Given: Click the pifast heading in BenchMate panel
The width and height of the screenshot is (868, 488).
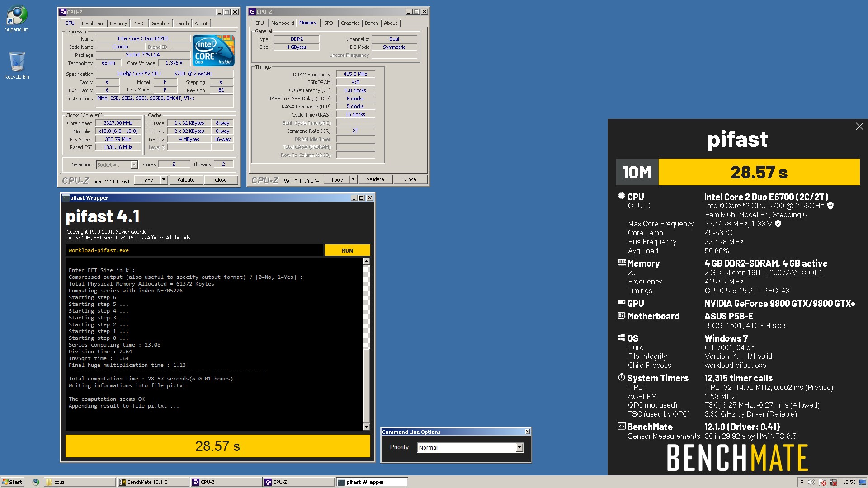Looking at the screenshot, I should (737, 139).
